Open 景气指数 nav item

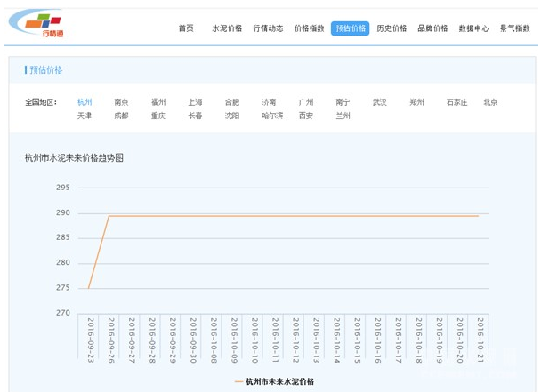(515, 28)
